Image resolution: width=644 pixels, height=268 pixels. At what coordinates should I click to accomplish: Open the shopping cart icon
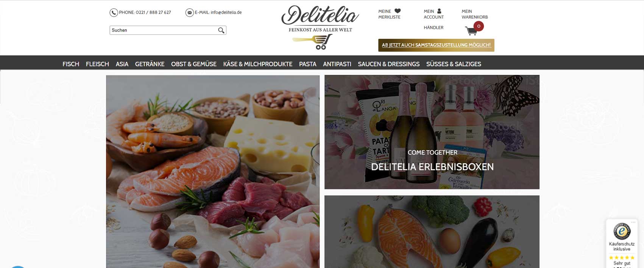coord(471,31)
